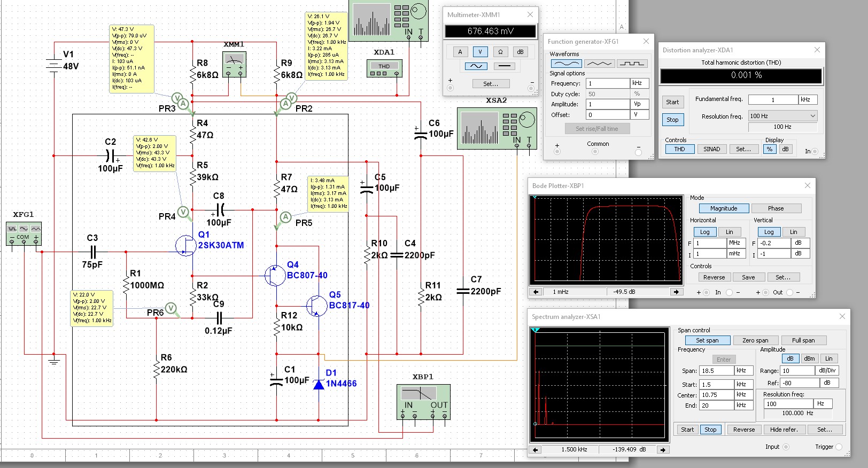Image resolution: width=868 pixels, height=468 pixels.
Task: Select the square waveform in the function generator
Action: (x=632, y=64)
